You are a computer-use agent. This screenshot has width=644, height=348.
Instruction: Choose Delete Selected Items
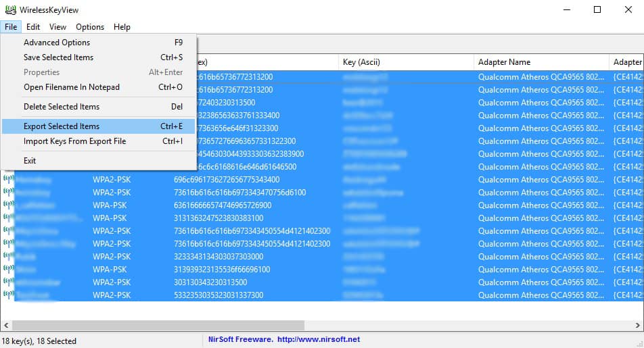point(61,107)
